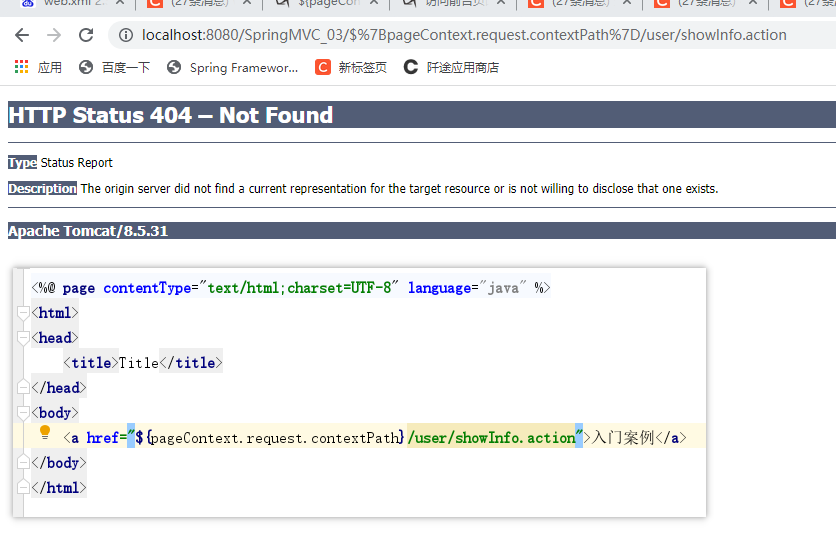Collapse the <body> fold marker in gutter
This screenshot has width=836, height=534.
click(x=23, y=412)
